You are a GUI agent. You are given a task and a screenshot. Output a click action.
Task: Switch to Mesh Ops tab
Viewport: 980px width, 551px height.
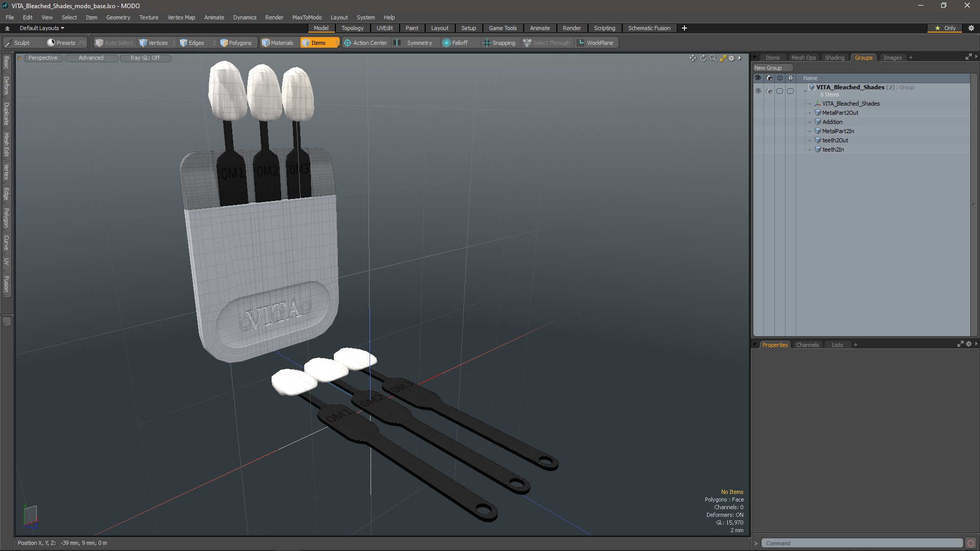[x=803, y=58]
